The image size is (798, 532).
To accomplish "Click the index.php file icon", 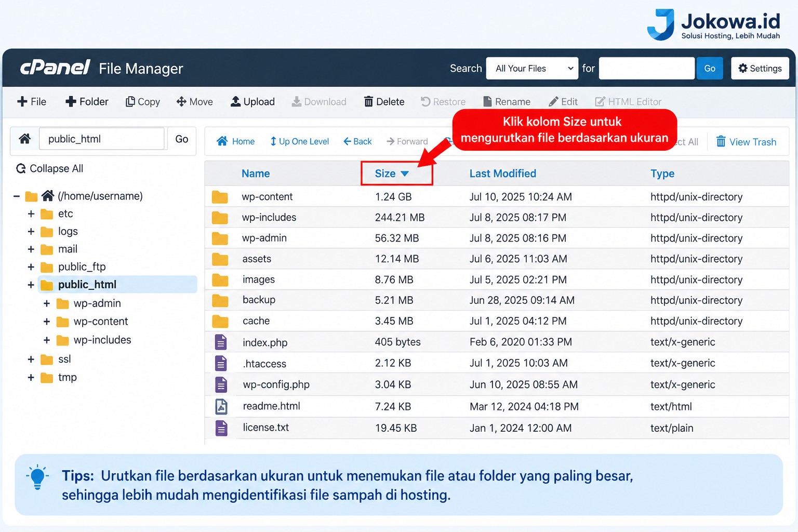I will point(221,342).
